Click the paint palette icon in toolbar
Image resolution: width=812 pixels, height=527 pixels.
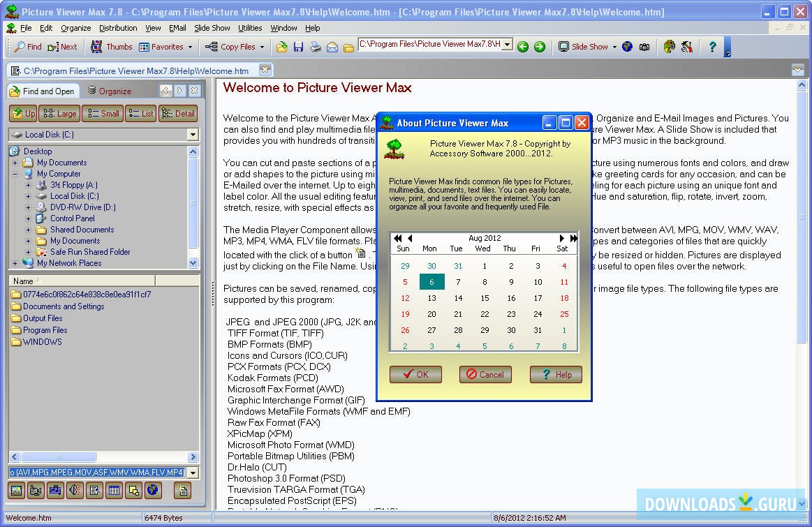click(x=670, y=47)
